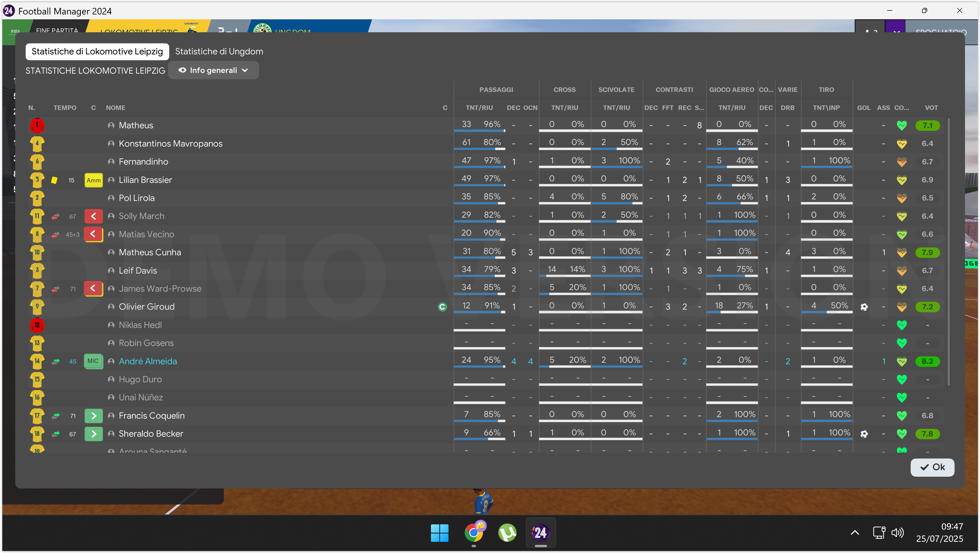Open Statistiche di Lokomotive Leipzig tab
Screen dimensions: 980x553
tap(97, 51)
